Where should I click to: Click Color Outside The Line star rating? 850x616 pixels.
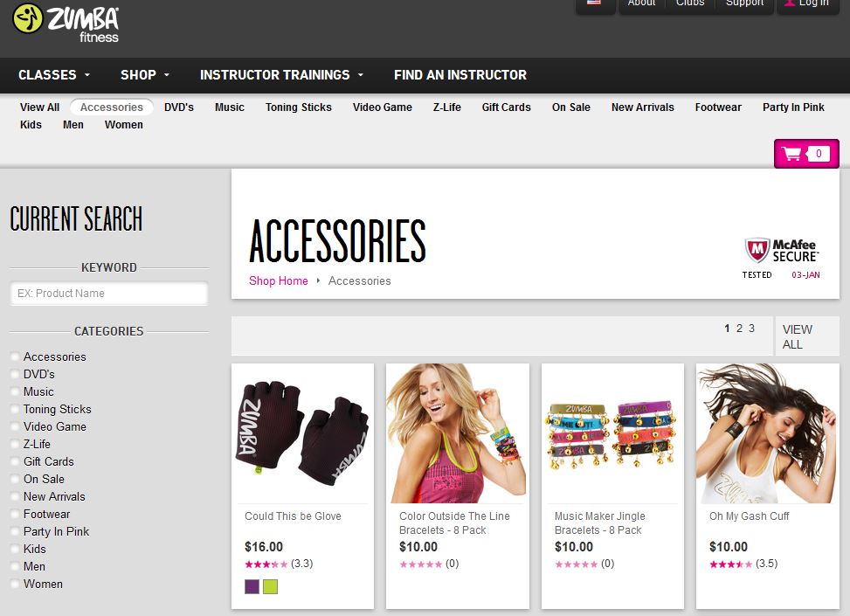[421, 564]
